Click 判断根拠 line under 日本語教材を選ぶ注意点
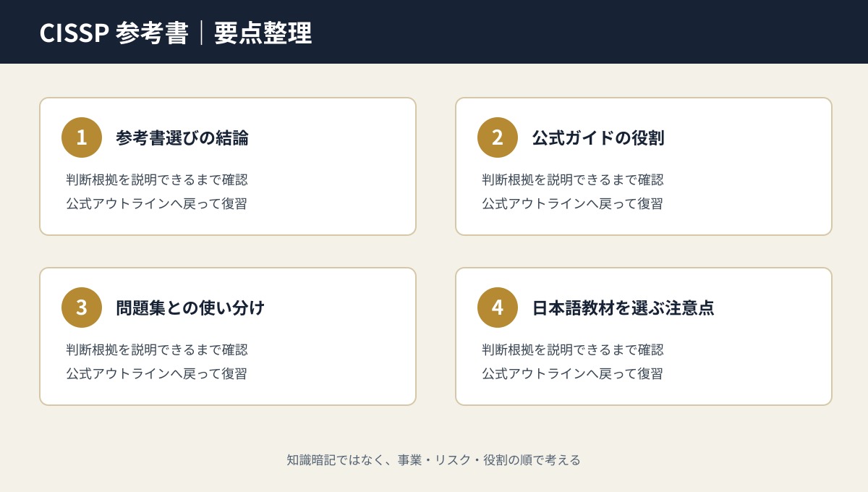868x492 pixels. pyautogui.click(x=573, y=349)
